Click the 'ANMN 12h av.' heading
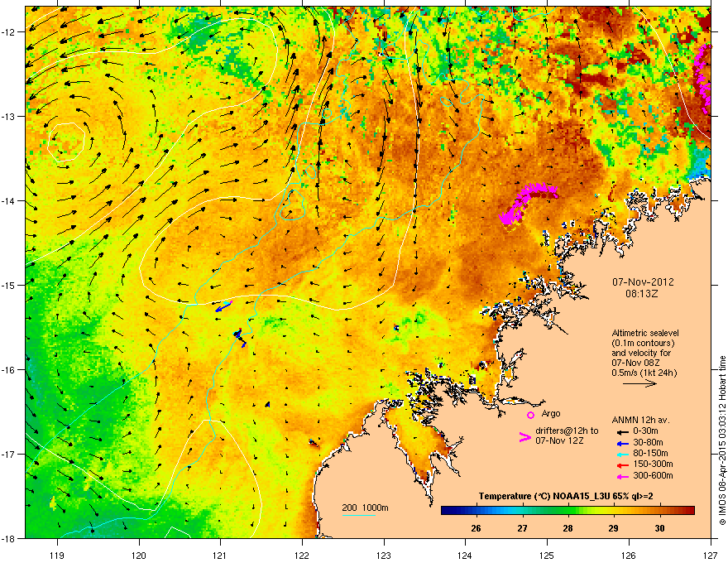Viewport: 728px width, 563px height. click(x=640, y=420)
